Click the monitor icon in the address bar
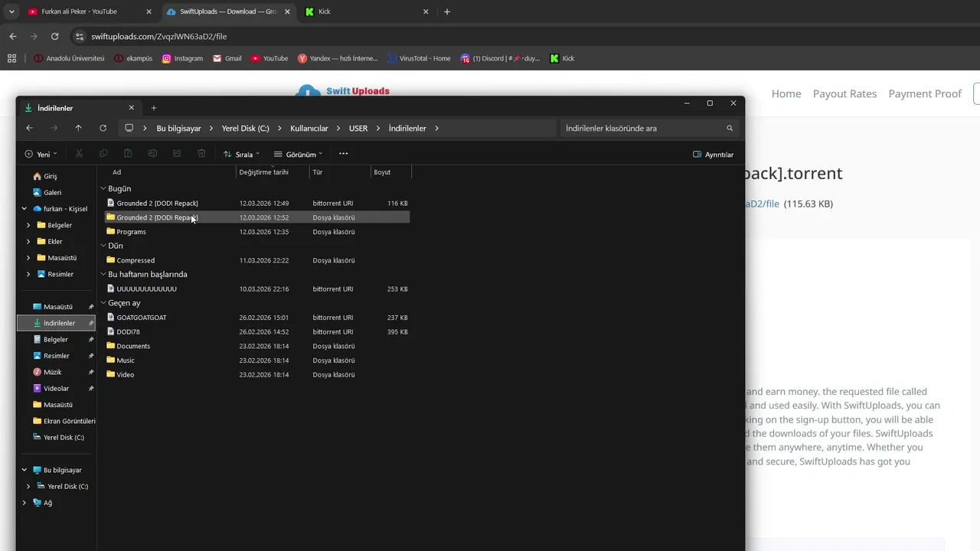The height and width of the screenshot is (551, 980). [129, 128]
